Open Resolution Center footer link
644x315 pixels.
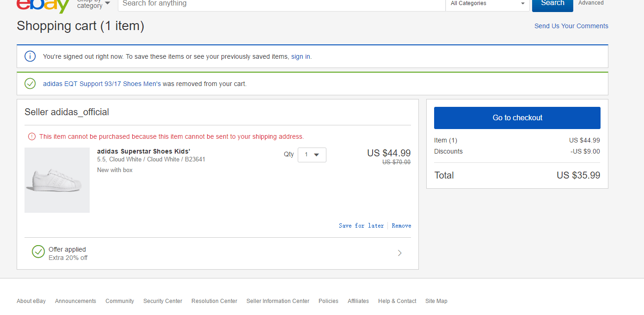[x=214, y=301]
